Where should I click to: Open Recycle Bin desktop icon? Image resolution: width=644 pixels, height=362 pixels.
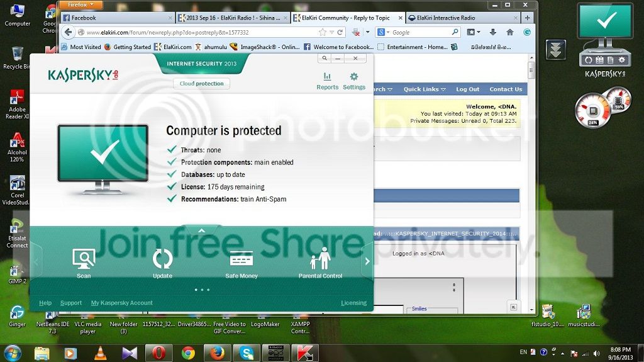pyautogui.click(x=16, y=57)
